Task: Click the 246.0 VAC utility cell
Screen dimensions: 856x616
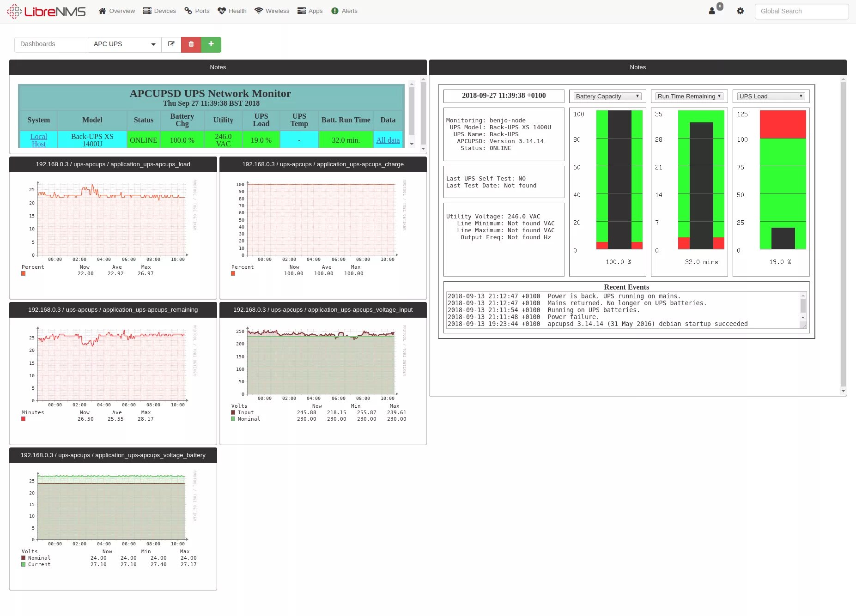Action: coord(223,140)
